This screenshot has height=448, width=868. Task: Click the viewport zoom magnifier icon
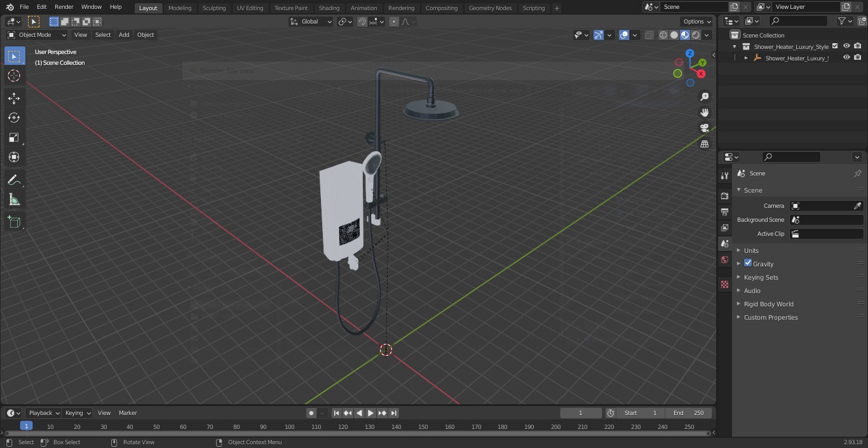click(704, 97)
